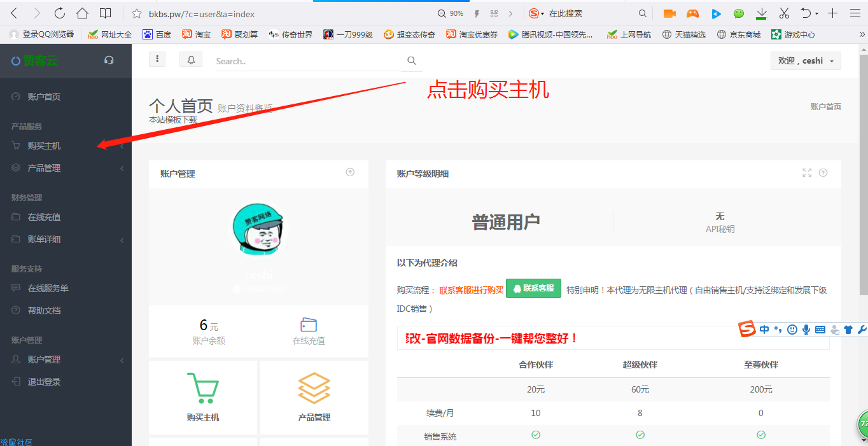This screenshot has height=446, width=868.
Task: Open a new tab with plus icon
Action: tap(833, 13)
